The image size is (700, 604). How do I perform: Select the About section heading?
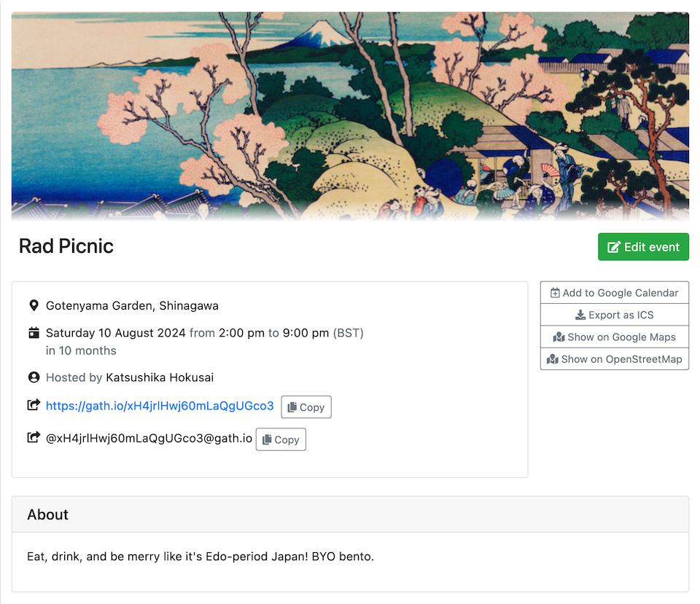(x=47, y=514)
